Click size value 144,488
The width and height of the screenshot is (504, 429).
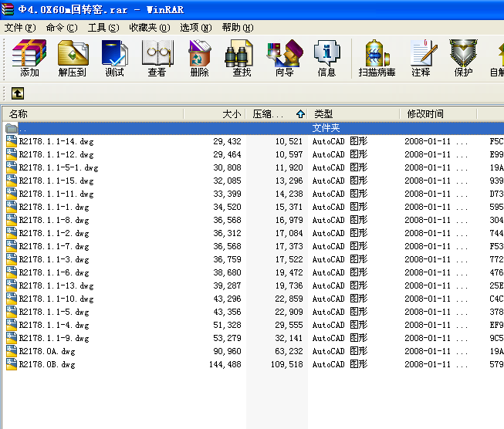pos(225,364)
